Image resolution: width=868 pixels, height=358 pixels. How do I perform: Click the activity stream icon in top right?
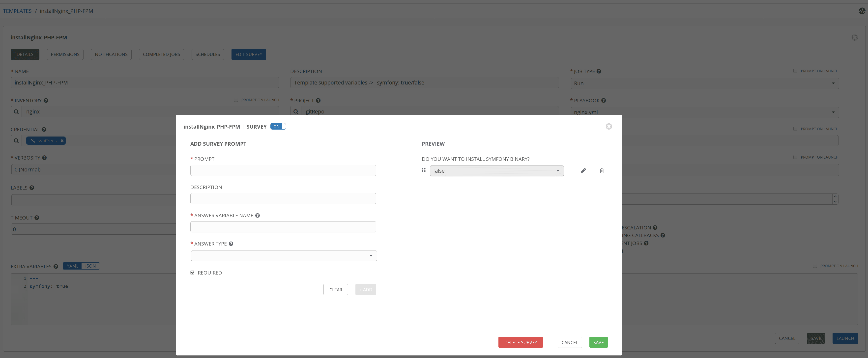pos(862,11)
